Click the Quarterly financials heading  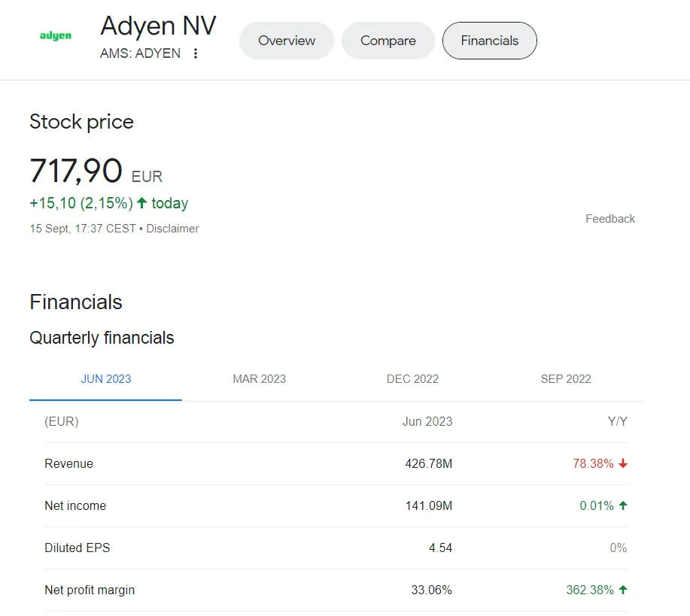(x=102, y=338)
